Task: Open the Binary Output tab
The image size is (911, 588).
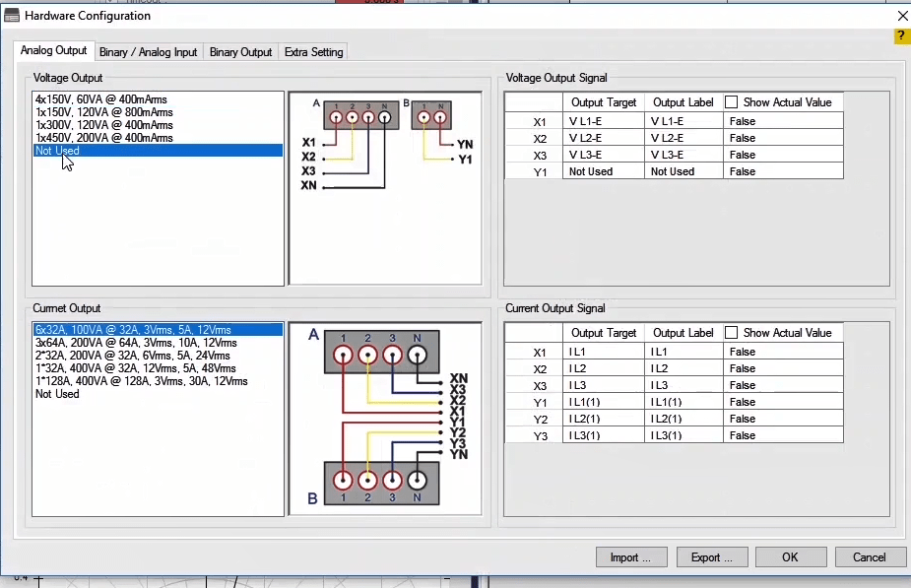Action: tap(240, 52)
